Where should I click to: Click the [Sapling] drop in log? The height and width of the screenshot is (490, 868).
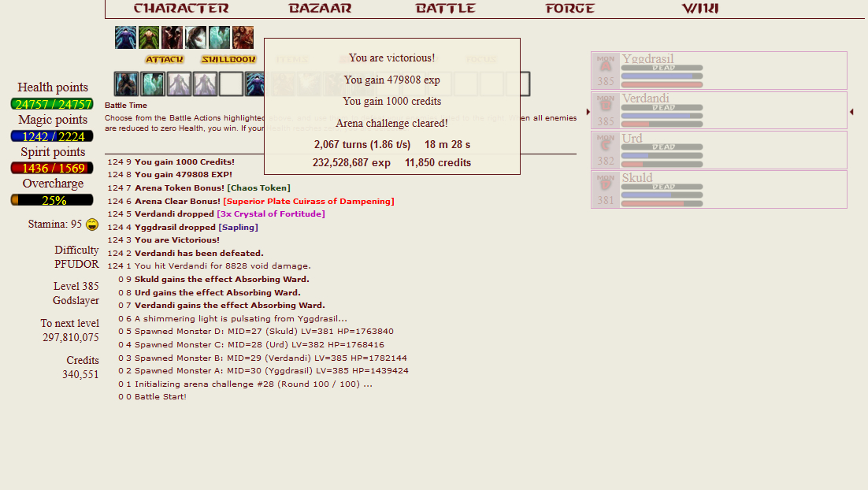[x=238, y=227]
